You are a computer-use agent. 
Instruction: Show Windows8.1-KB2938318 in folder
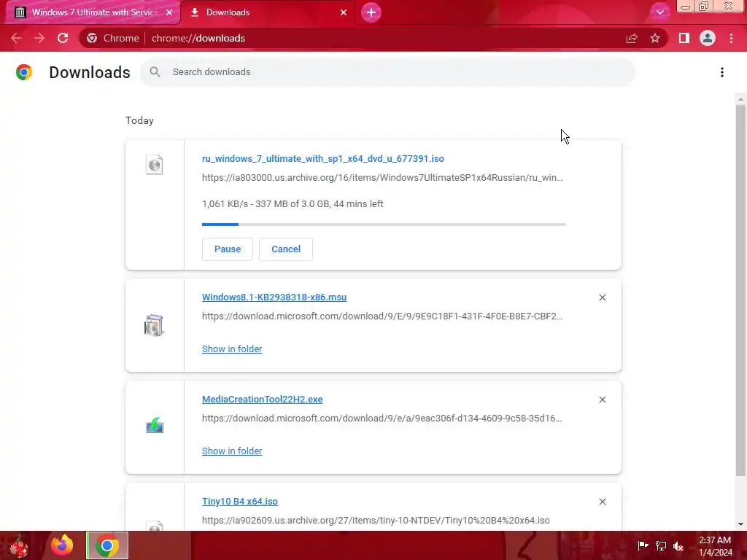tap(232, 349)
